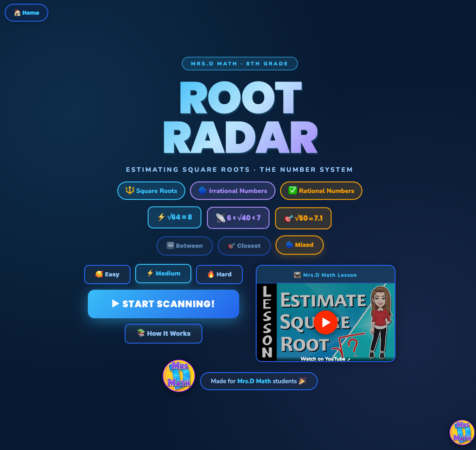Viewport: 476px width, 450px height.
Task: Click the fire icon on Hard
Action: click(x=211, y=274)
